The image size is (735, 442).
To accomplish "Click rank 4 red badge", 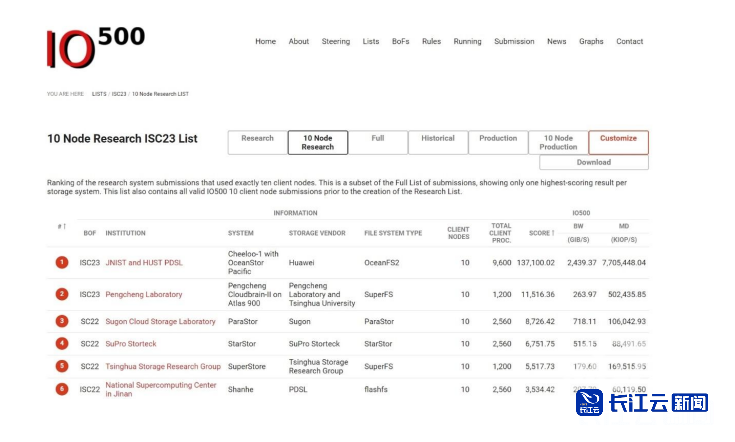I will click(62, 344).
